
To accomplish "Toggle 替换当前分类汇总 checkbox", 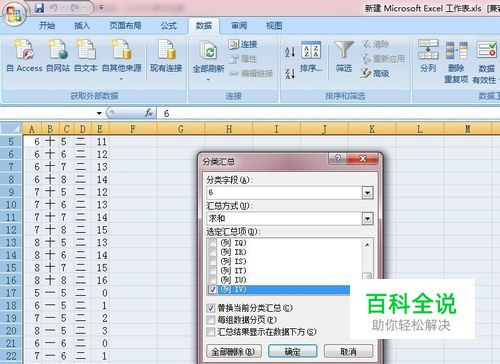I will click(x=211, y=308).
